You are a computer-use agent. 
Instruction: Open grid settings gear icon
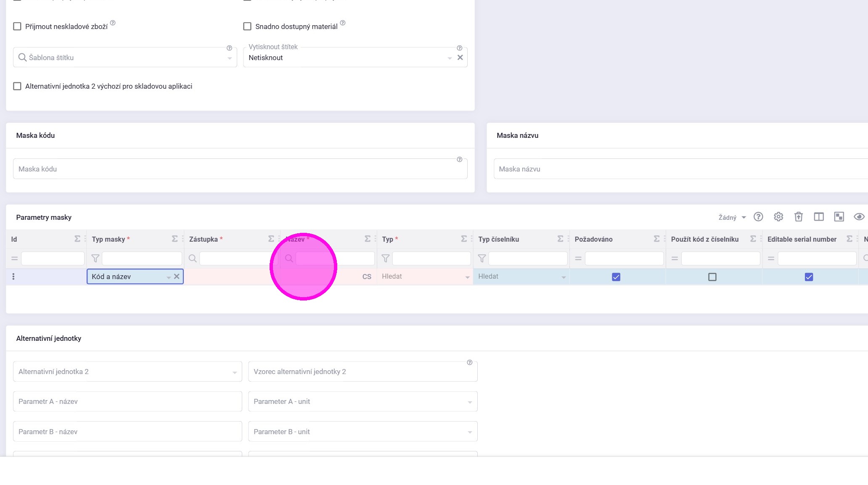tap(778, 217)
